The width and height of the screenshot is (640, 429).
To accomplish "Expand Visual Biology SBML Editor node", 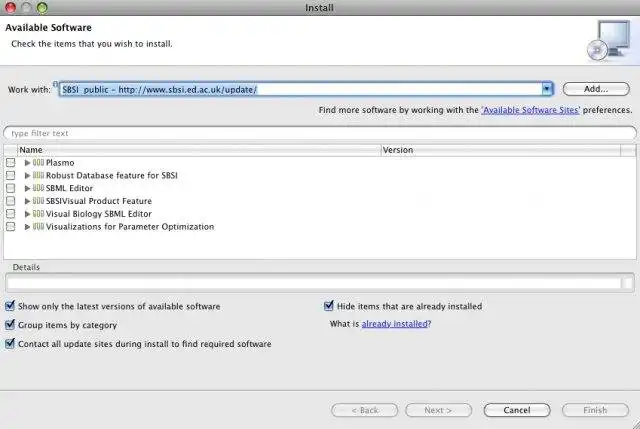I will tap(27, 214).
